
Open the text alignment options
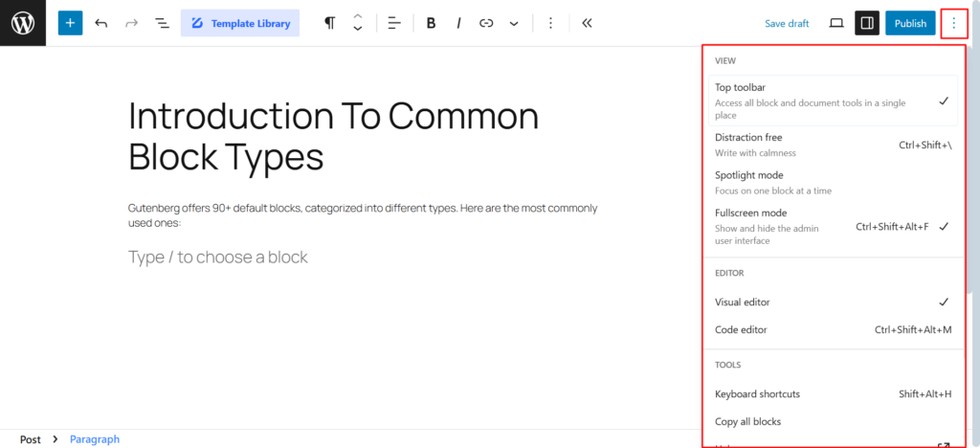coord(393,23)
